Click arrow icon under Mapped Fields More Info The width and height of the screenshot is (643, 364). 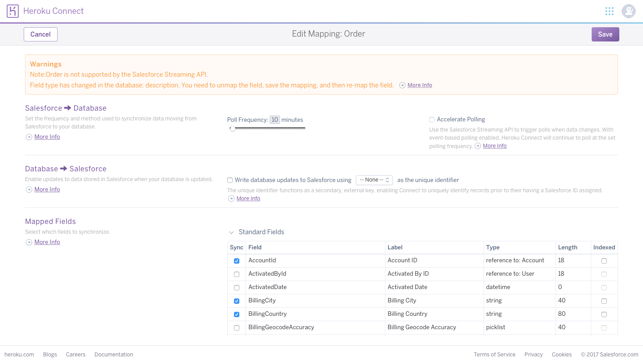click(x=29, y=242)
